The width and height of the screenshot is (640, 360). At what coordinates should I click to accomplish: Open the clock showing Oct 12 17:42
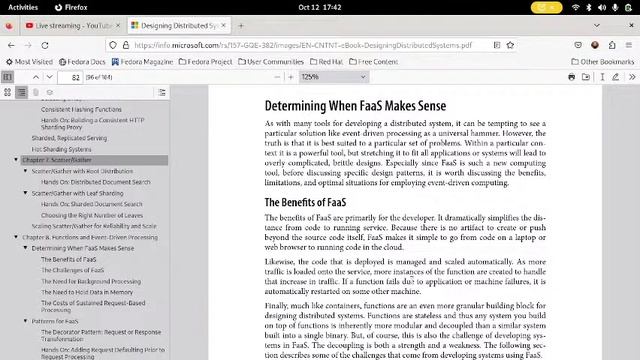(x=320, y=7)
